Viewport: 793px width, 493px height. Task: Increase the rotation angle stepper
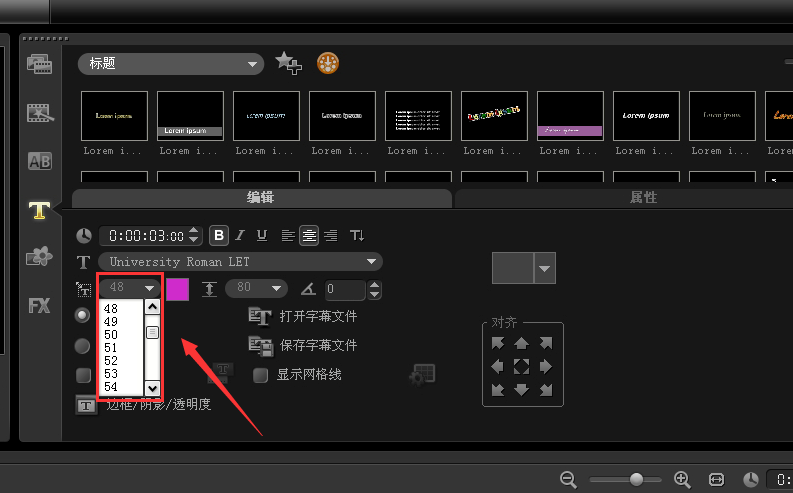[x=374, y=285]
